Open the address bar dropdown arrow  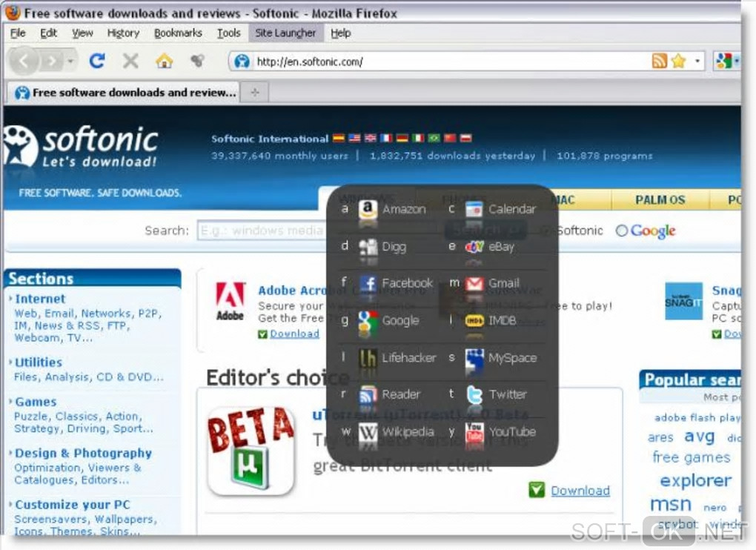[697, 61]
